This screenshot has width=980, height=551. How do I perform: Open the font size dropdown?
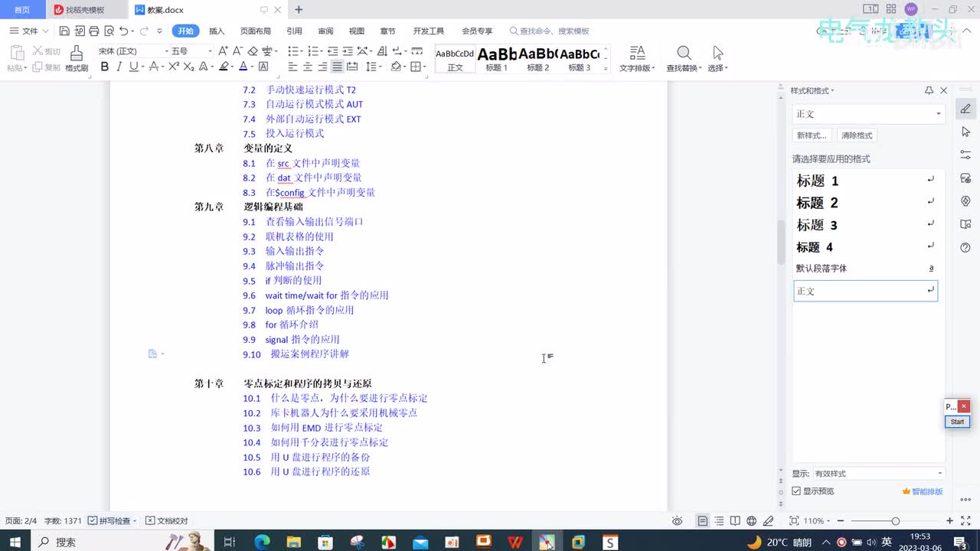coord(210,51)
